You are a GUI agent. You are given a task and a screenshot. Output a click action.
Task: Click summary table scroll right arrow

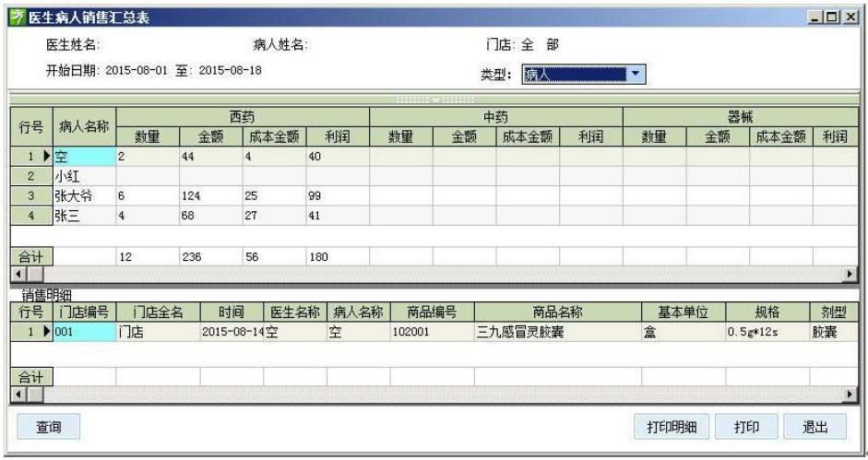pyautogui.click(x=850, y=274)
